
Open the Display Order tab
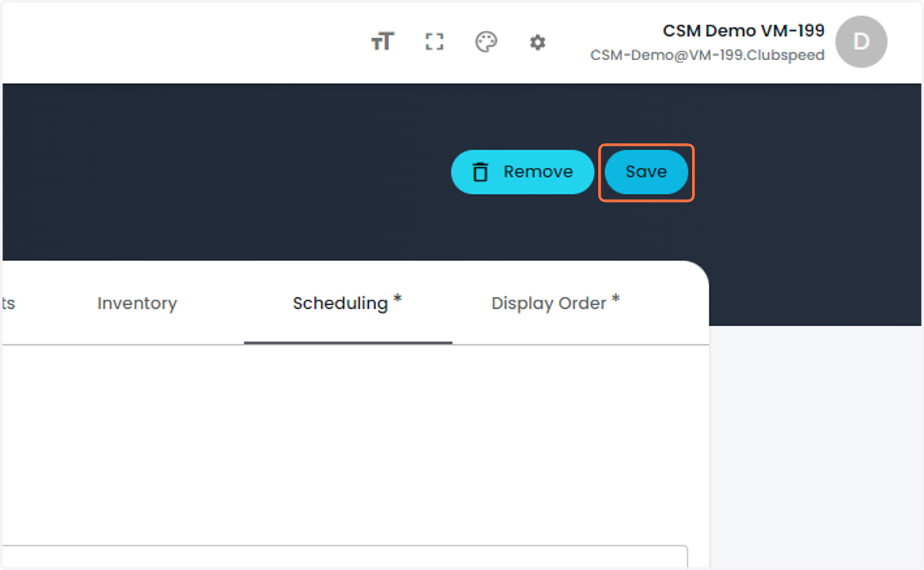coord(556,303)
